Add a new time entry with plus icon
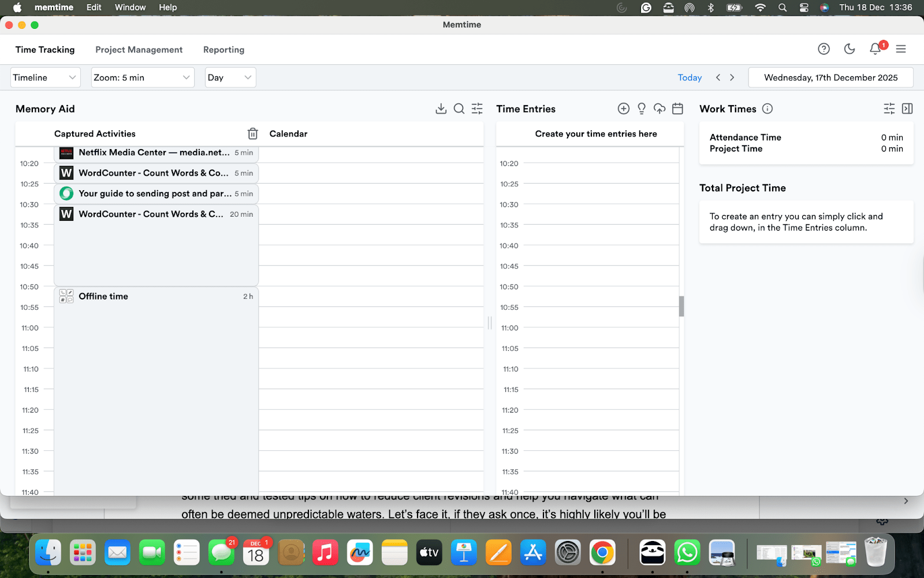The height and width of the screenshot is (578, 924). 623,109
